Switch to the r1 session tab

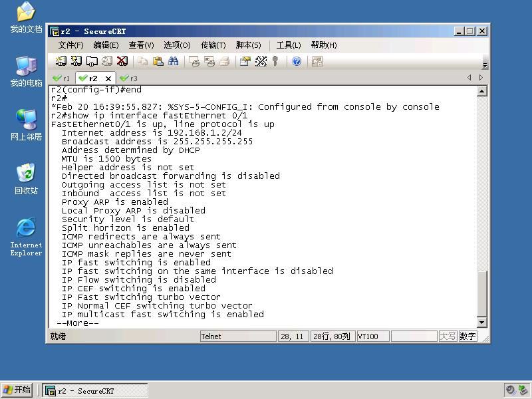[61, 78]
